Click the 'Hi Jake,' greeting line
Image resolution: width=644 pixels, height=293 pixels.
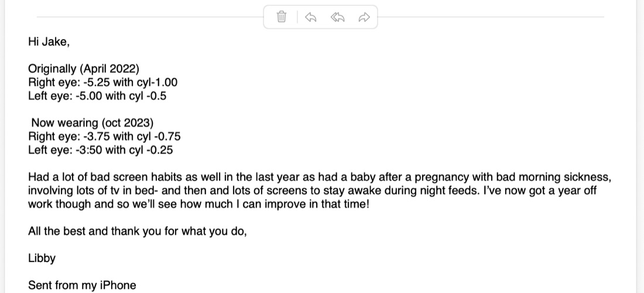click(x=49, y=42)
